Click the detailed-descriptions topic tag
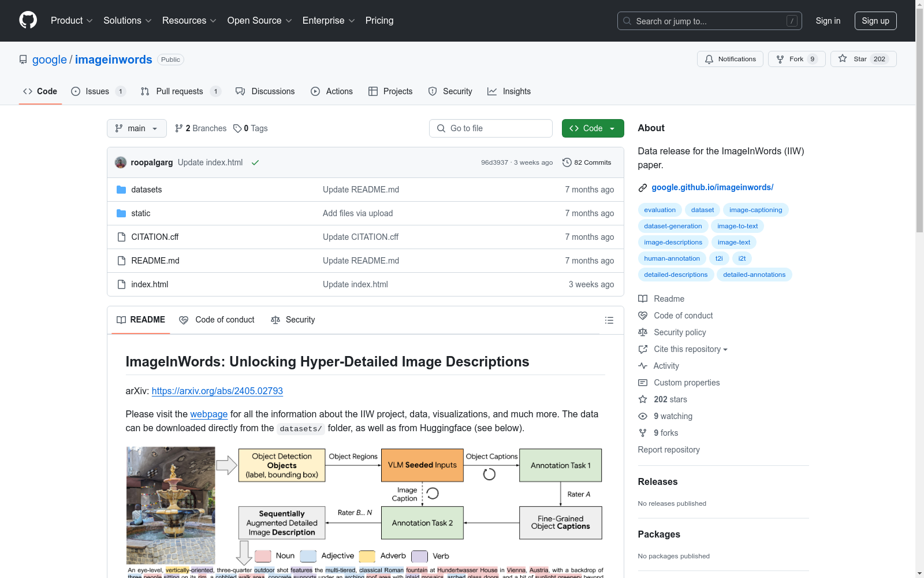 click(x=676, y=275)
